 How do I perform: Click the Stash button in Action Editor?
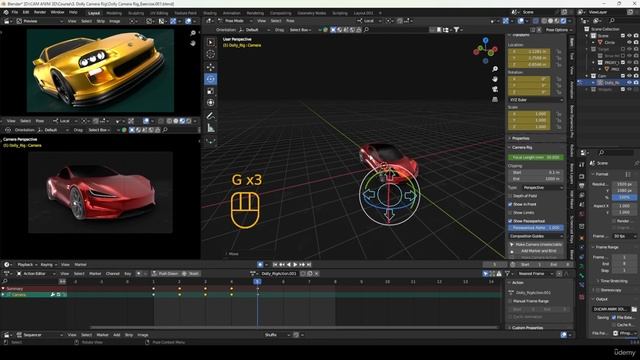191,273
